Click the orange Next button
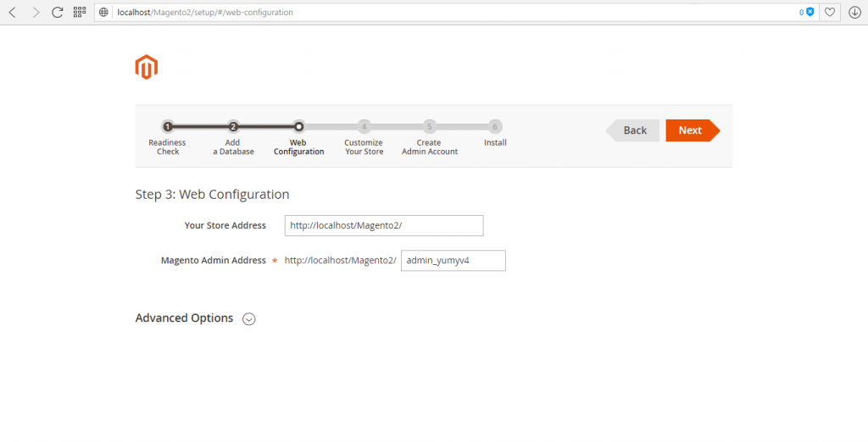The width and height of the screenshot is (868, 442). point(693,130)
